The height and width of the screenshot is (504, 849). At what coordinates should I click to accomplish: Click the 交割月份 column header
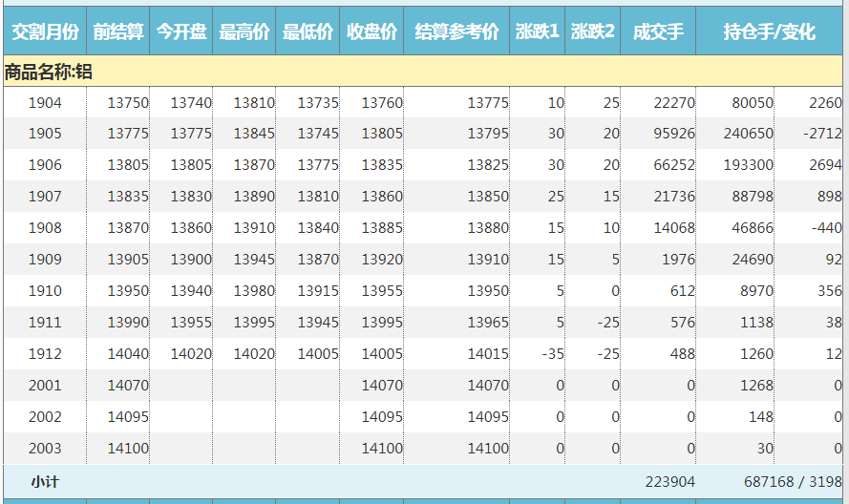pyautogui.click(x=45, y=32)
